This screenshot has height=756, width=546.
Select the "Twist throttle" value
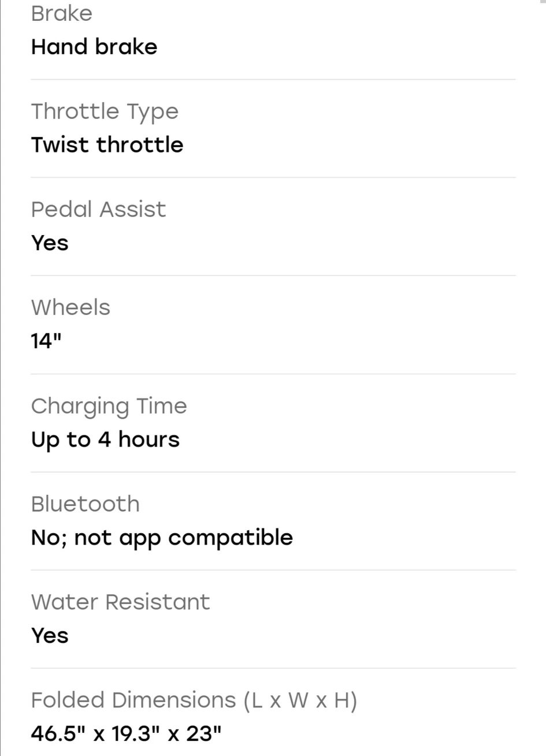[x=107, y=144]
